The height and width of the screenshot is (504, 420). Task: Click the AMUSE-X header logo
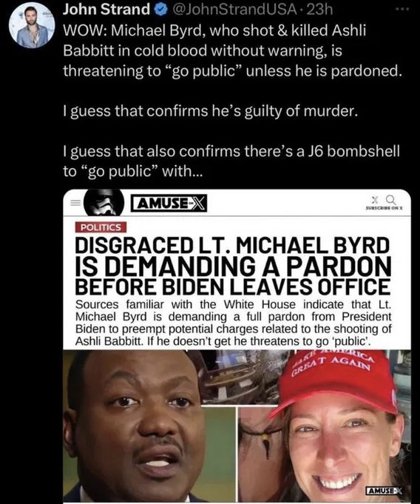click(169, 203)
